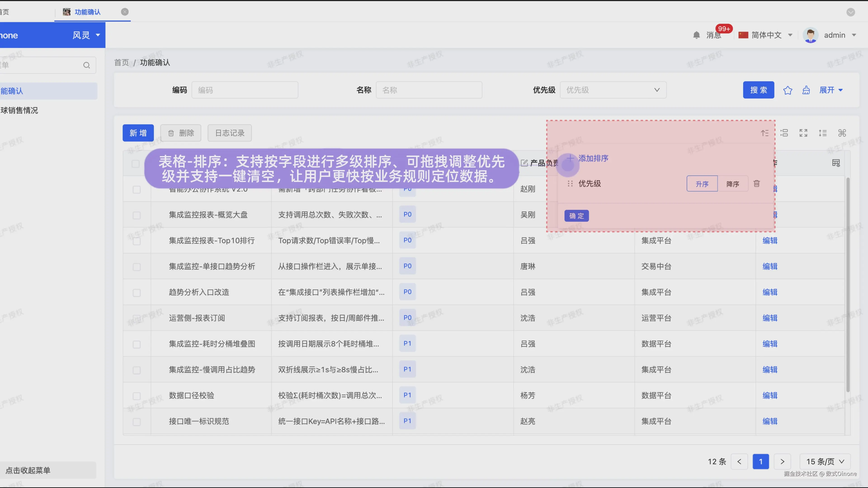
Task: Click the fullscreen expand table icon
Action: tap(803, 133)
